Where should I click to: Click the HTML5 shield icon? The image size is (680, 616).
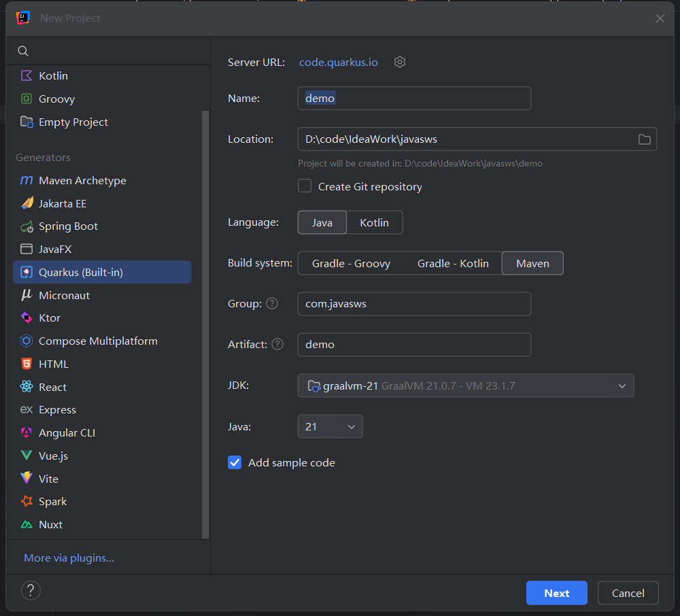pyautogui.click(x=27, y=364)
